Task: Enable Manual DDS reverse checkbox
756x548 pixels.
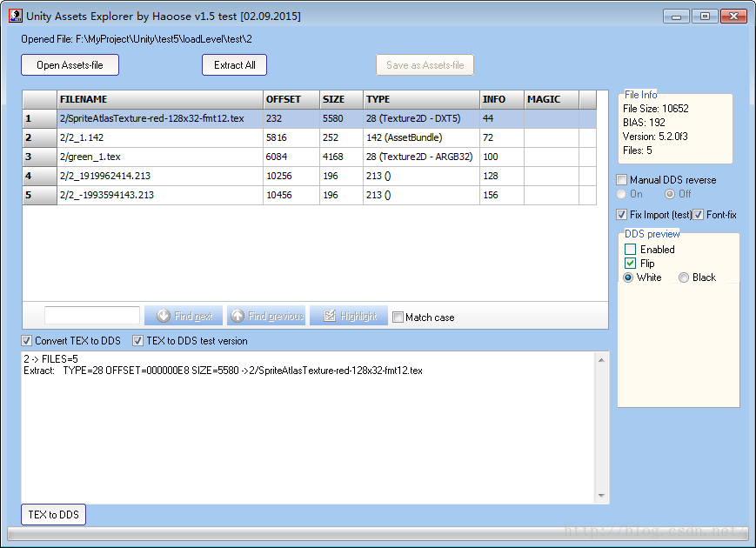Action: pos(621,180)
